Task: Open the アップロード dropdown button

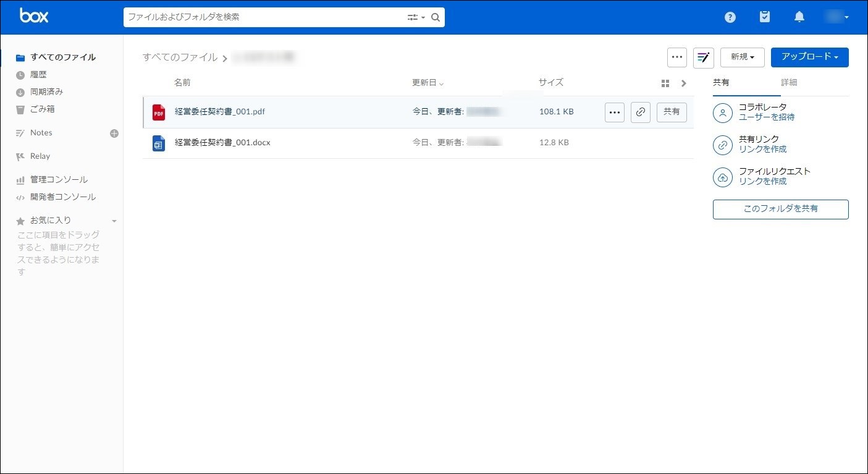Action: tap(810, 57)
